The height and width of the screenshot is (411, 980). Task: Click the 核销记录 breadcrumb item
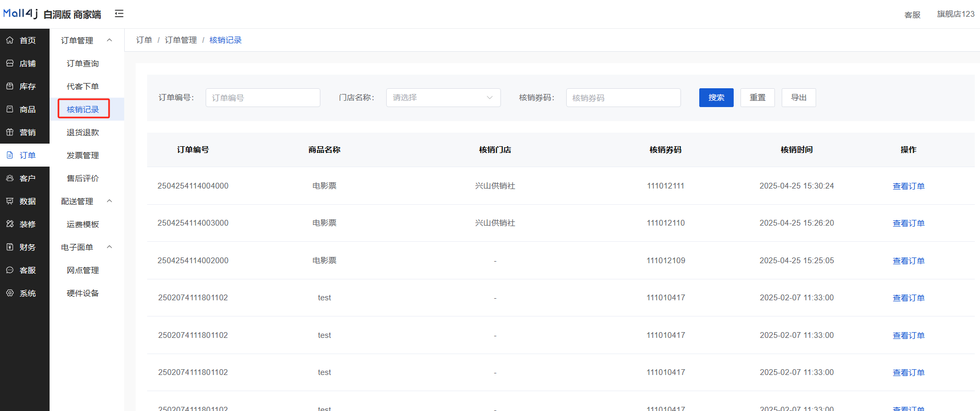pyautogui.click(x=225, y=40)
